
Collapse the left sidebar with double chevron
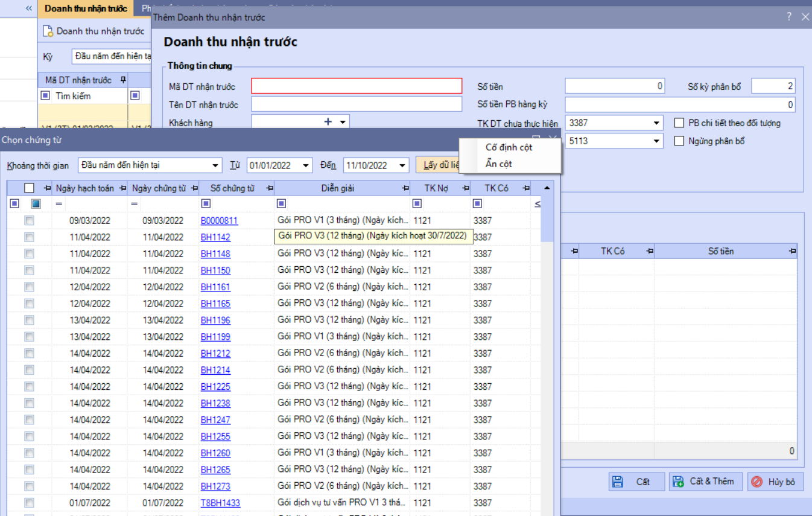click(x=28, y=8)
